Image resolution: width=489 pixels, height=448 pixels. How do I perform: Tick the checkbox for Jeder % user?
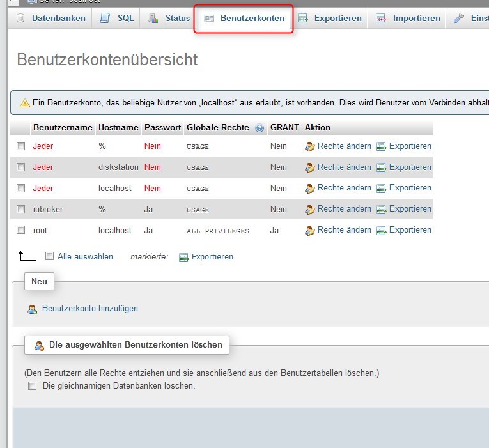click(21, 146)
